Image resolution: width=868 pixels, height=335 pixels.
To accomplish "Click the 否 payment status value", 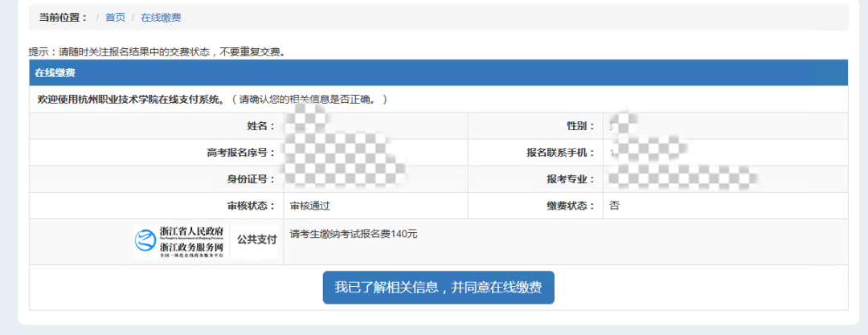I will pos(614,206).
